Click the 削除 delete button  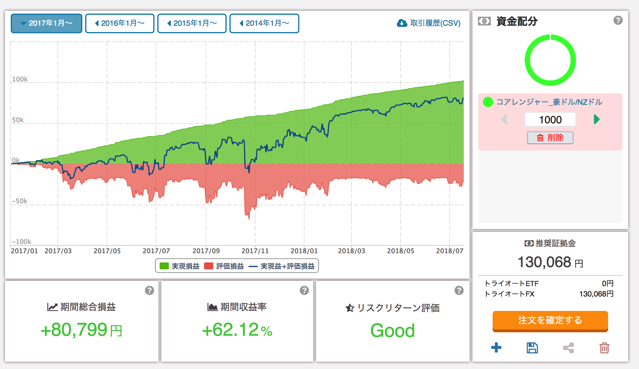click(x=550, y=138)
